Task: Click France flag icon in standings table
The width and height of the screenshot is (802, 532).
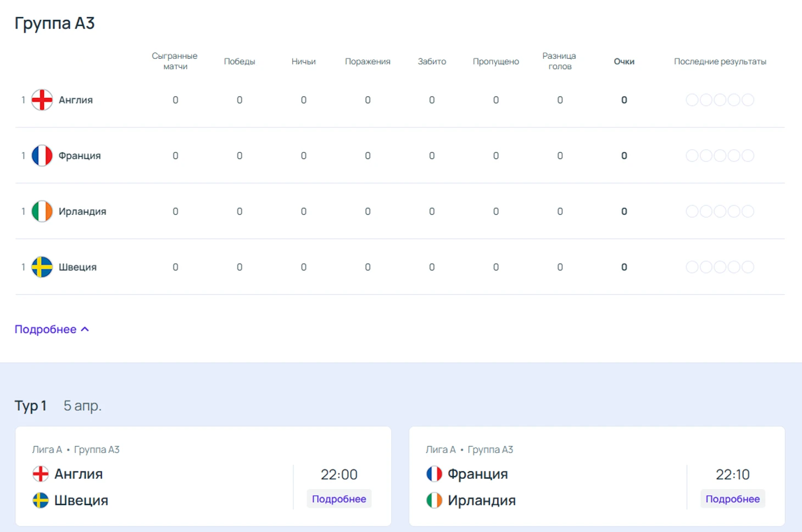Action: (x=42, y=156)
